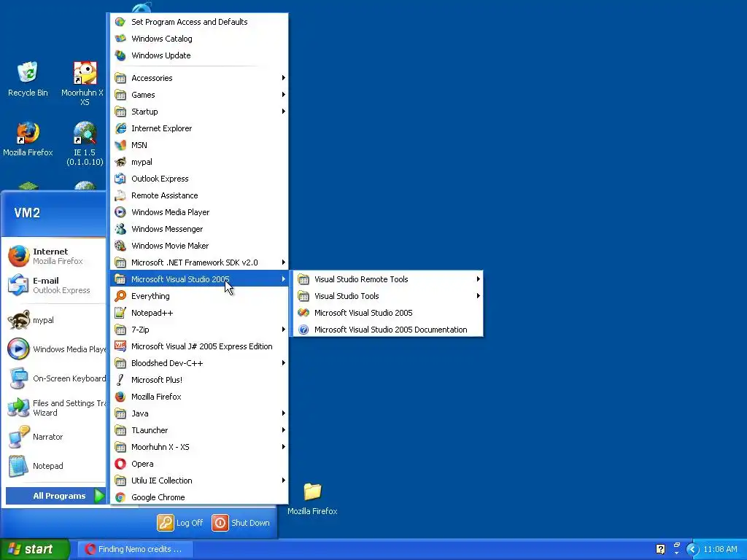Click the Windows Catalog icon

point(120,39)
